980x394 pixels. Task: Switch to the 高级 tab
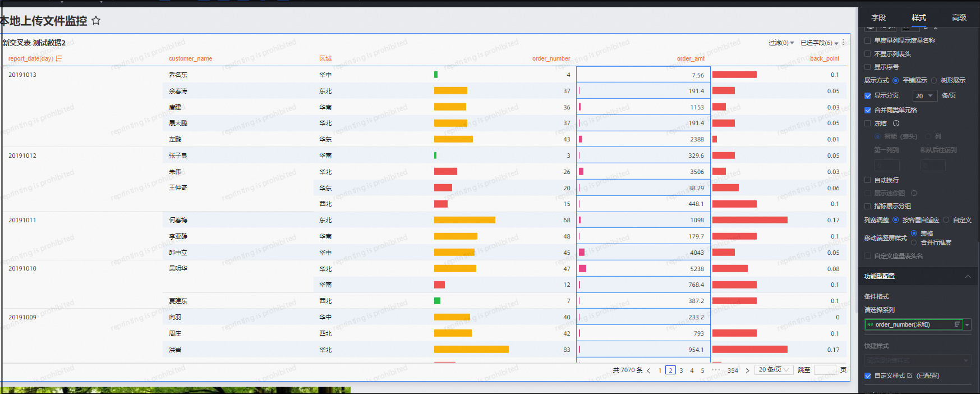(x=959, y=17)
